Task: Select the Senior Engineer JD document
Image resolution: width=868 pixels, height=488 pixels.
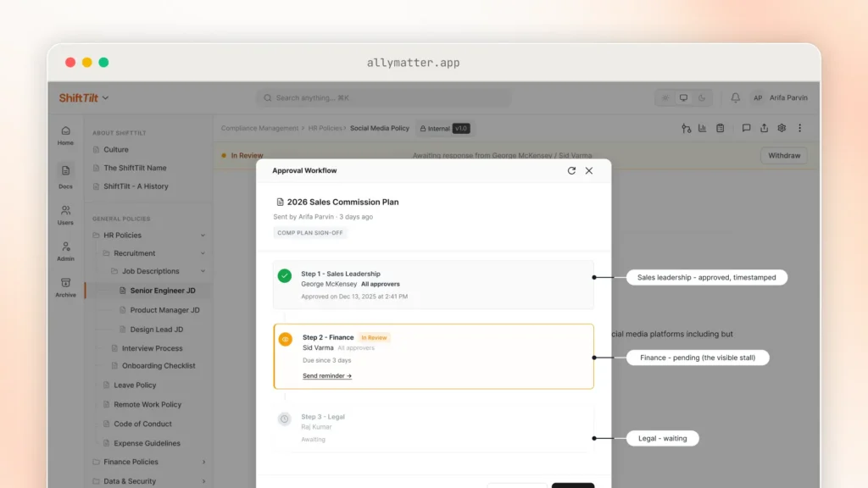Action: [x=162, y=291]
